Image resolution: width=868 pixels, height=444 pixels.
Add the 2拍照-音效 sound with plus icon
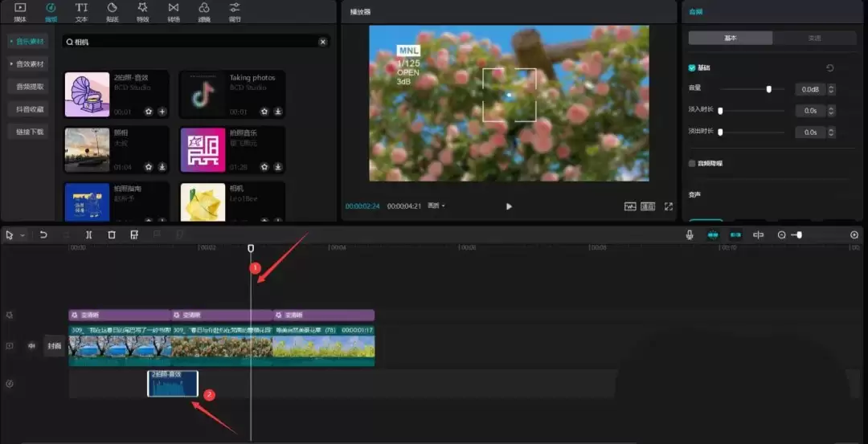click(x=162, y=112)
